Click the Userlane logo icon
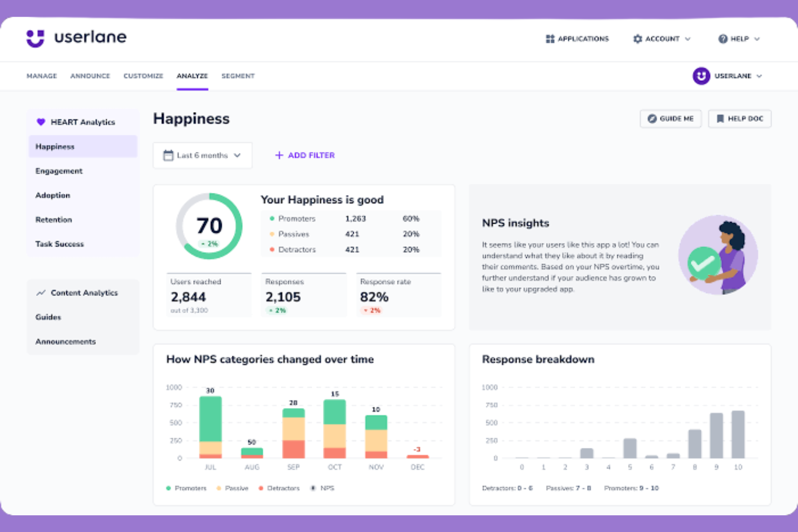798x532 pixels. pos(36,38)
